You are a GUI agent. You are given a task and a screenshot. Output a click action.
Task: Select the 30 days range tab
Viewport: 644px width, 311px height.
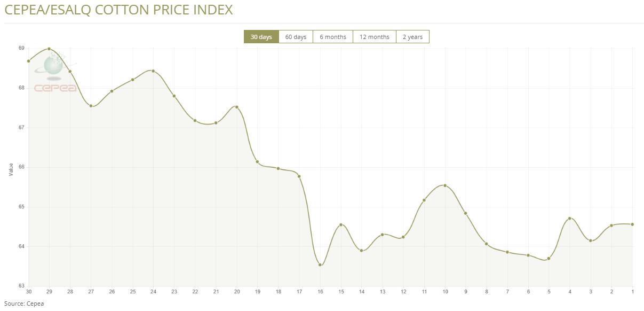tap(261, 37)
